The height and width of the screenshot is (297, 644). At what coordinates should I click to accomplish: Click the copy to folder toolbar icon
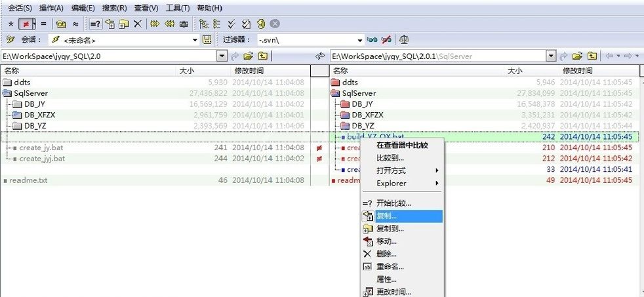[124, 24]
